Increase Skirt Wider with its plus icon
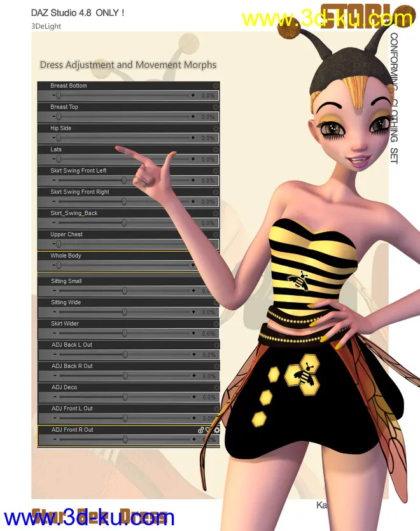The width and height of the screenshot is (420, 531). tap(193, 333)
